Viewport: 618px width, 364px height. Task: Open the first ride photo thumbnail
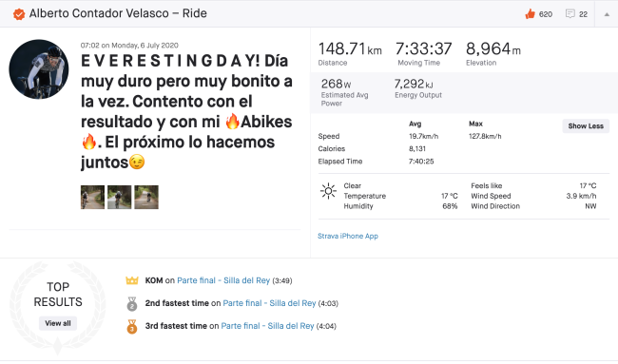(x=92, y=197)
